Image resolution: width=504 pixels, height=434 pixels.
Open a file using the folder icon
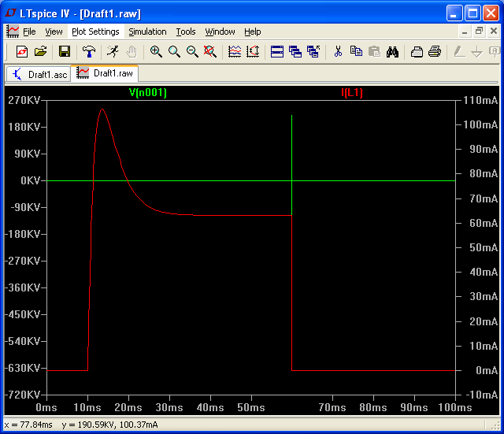(40, 51)
